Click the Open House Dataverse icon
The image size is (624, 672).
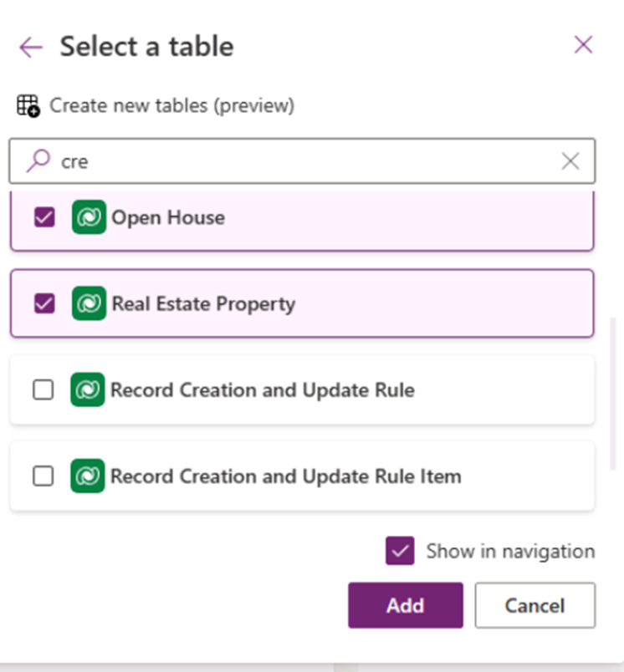89,217
